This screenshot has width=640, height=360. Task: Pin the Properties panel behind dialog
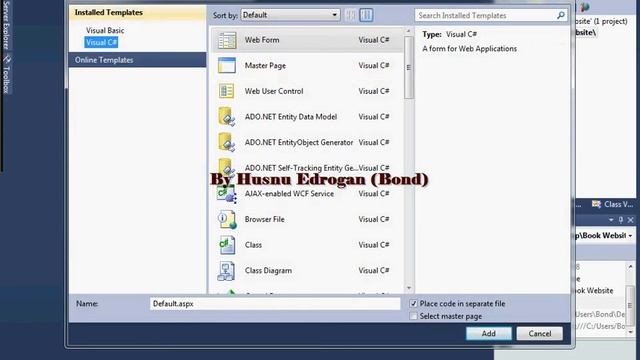coord(621,220)
